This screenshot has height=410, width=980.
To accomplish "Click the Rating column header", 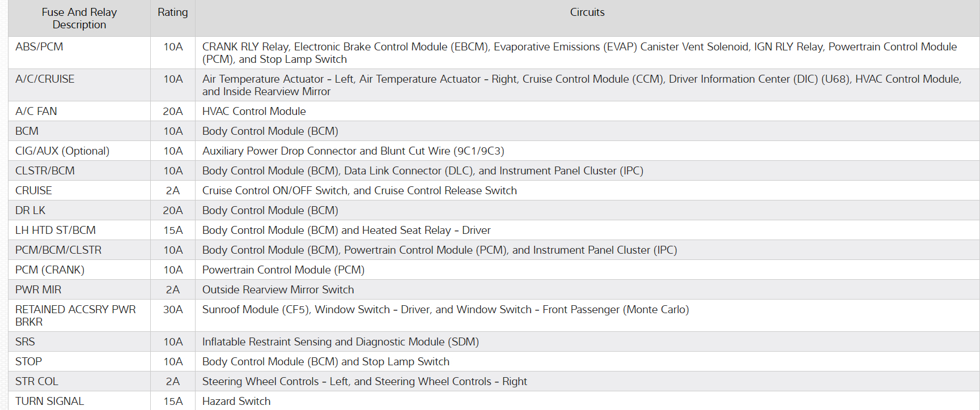I will pos(173,12).
